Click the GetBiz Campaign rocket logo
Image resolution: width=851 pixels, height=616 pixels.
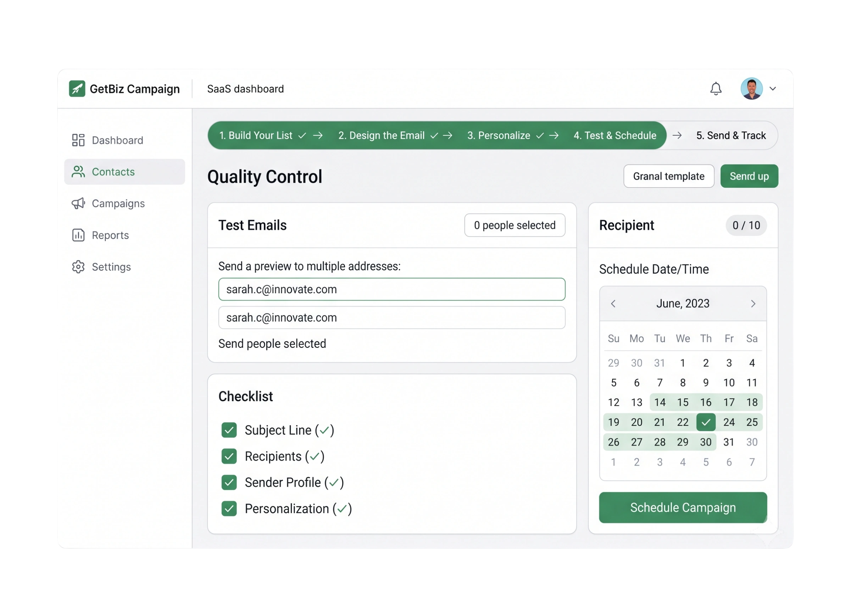point(77,89)
